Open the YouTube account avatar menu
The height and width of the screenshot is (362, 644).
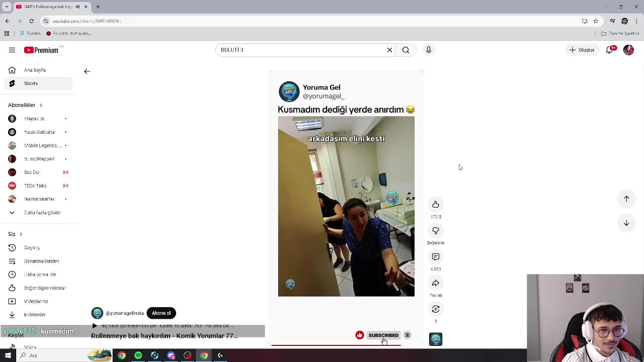click(x=628, y=50)
